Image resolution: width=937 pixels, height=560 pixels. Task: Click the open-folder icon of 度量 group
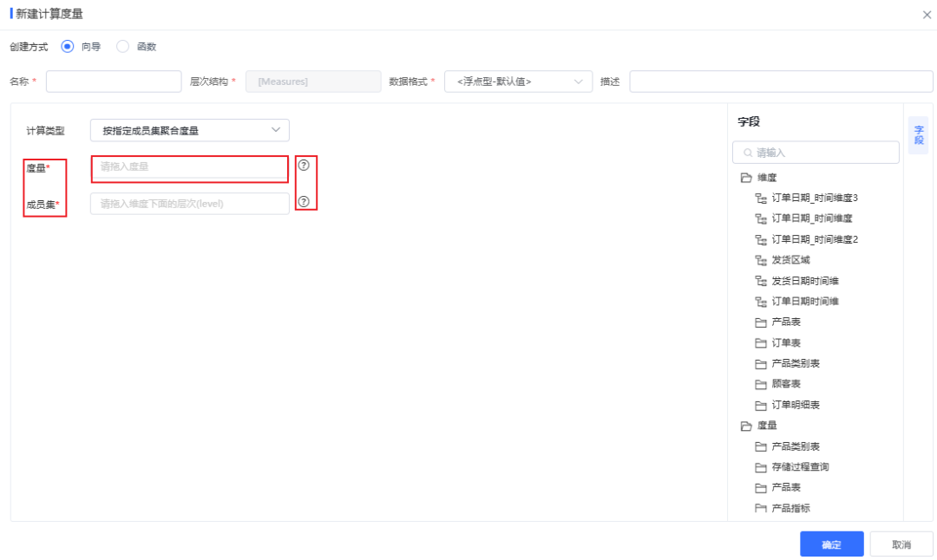click(746, 427)
